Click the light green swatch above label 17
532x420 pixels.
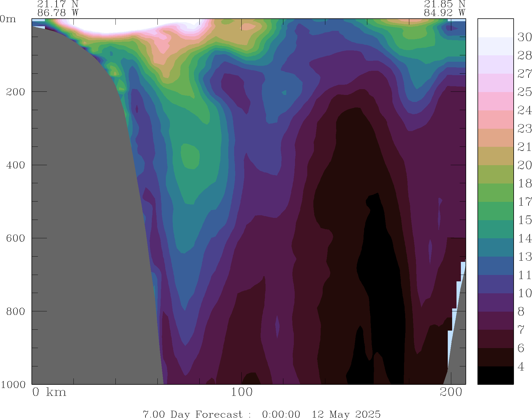(x=496, y=193)
